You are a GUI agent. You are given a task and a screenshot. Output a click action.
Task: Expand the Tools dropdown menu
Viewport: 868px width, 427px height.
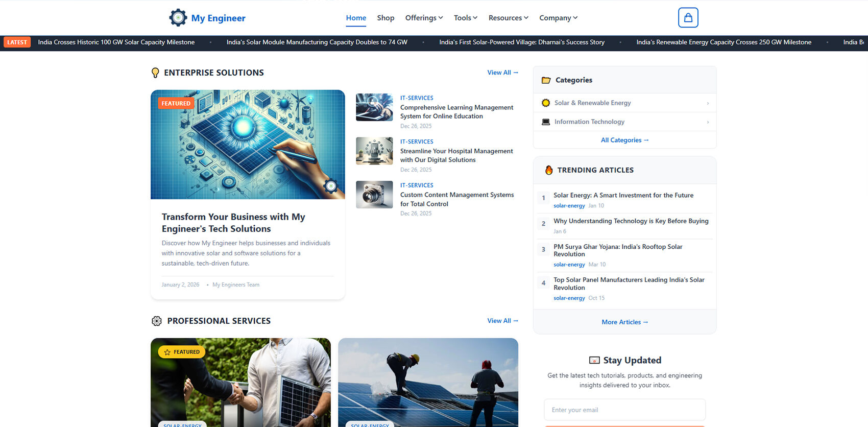click(465, 18)
